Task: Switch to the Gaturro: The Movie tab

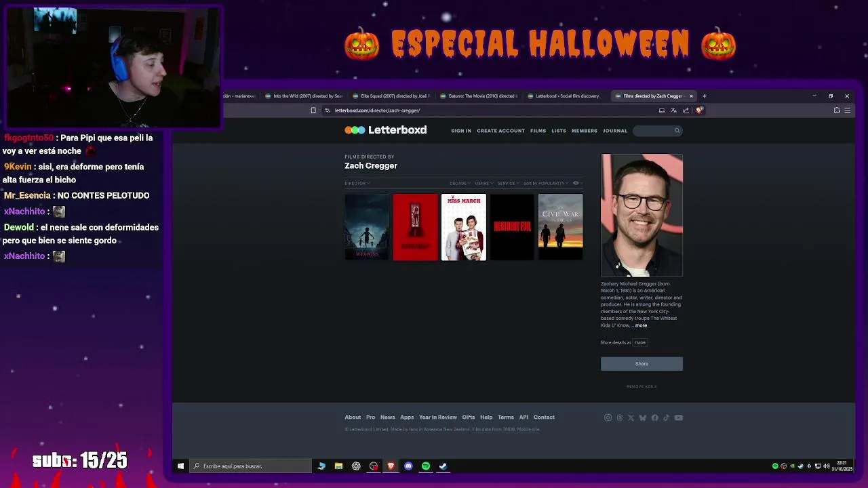Action: click(x=479, y=96)
